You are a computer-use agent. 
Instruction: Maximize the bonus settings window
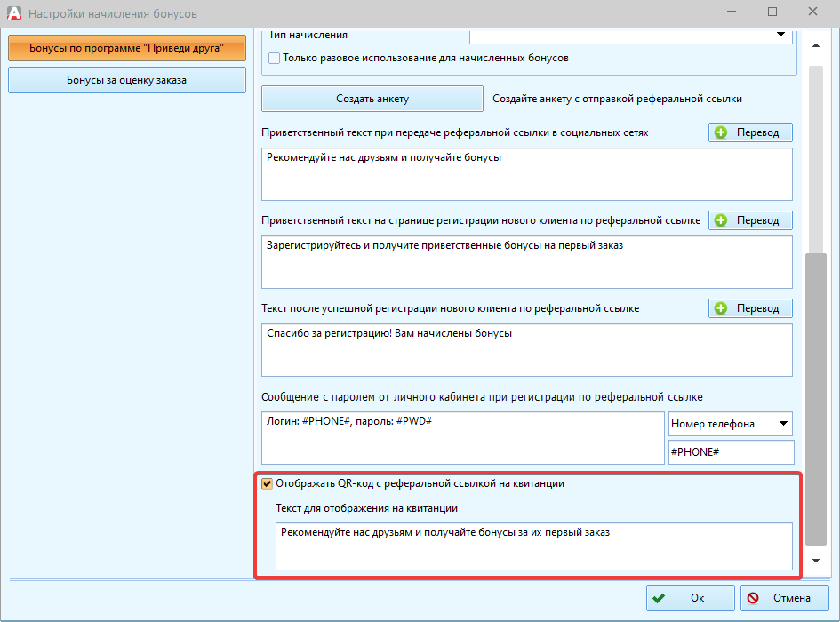(x=772, y=12)
